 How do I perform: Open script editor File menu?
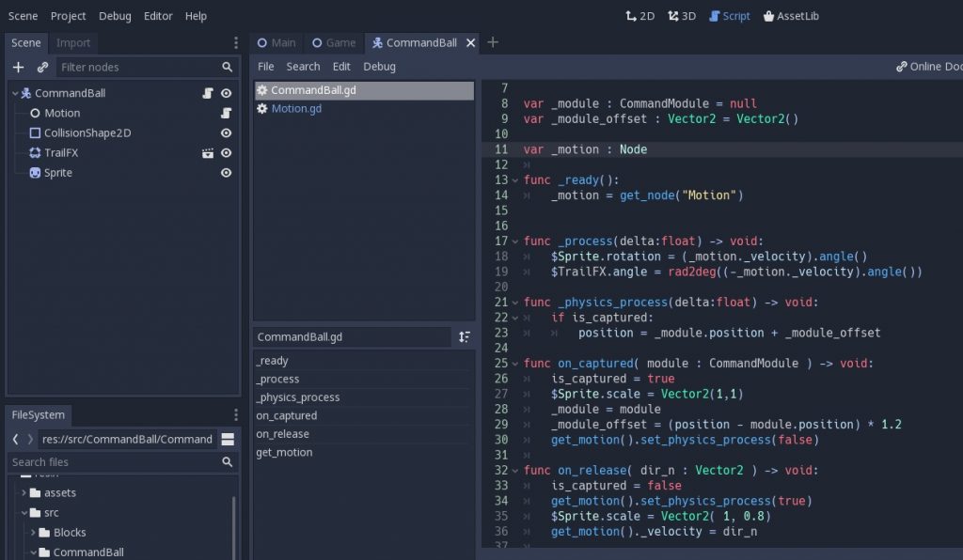click(266, 67)
